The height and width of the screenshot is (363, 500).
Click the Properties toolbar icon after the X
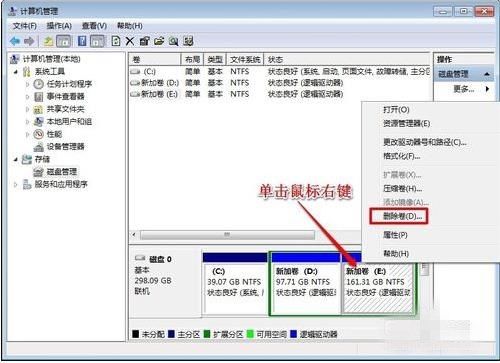point(144,41)
